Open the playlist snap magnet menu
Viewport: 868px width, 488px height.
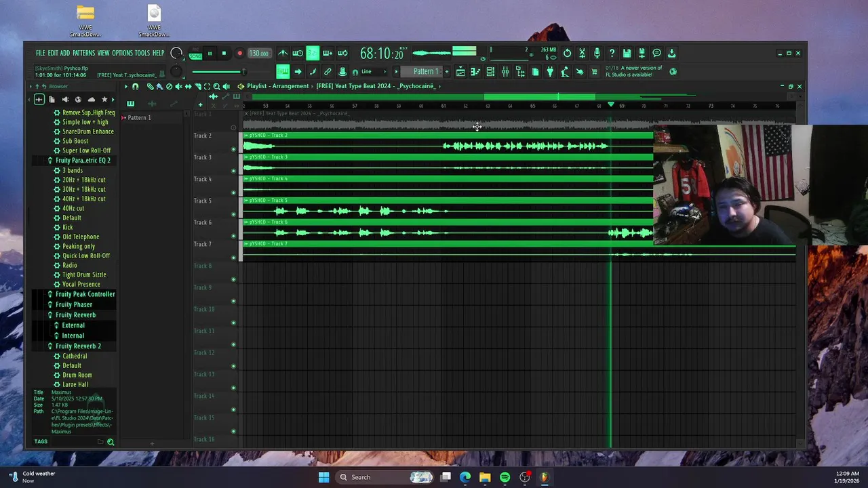click(136, 87)
